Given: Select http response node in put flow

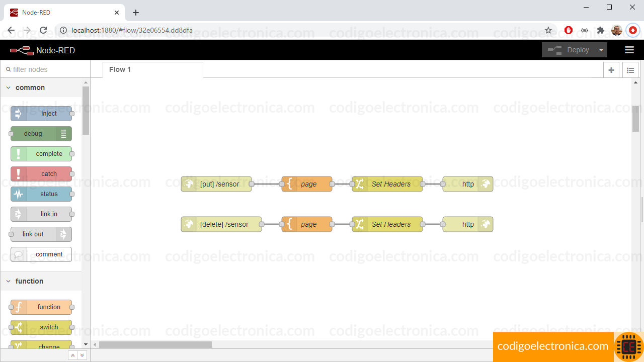Looking at the screenshot, I should coord(468,184).
